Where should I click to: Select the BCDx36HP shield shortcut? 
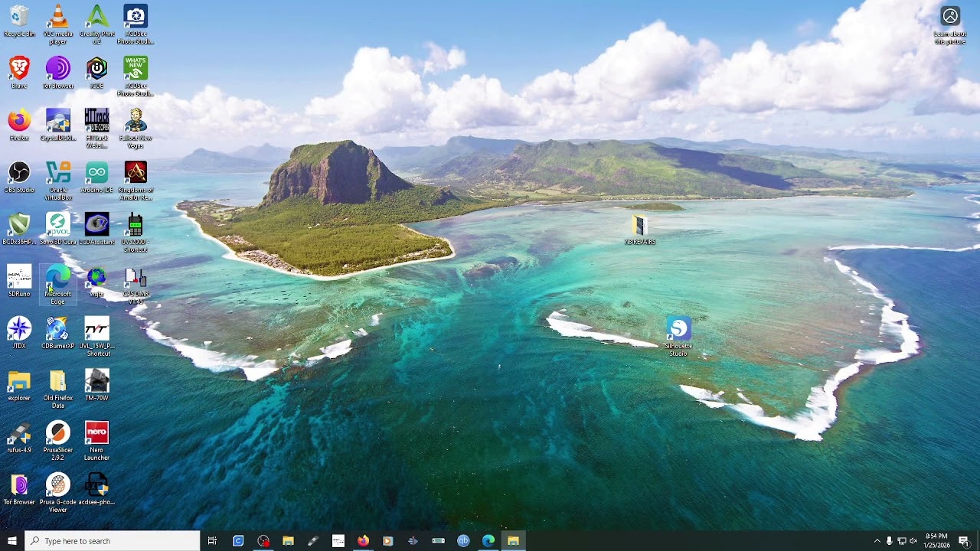[x=19, y=229]
